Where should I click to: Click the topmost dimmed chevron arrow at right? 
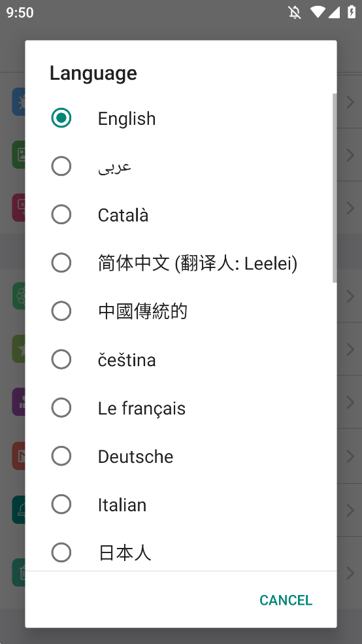(350, 102)
